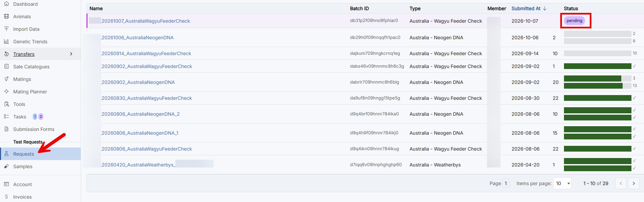644x202 pixels.
Task: Click batch ID d9q4ikn09hnnr784ikug
Action: tap(374, 149)
